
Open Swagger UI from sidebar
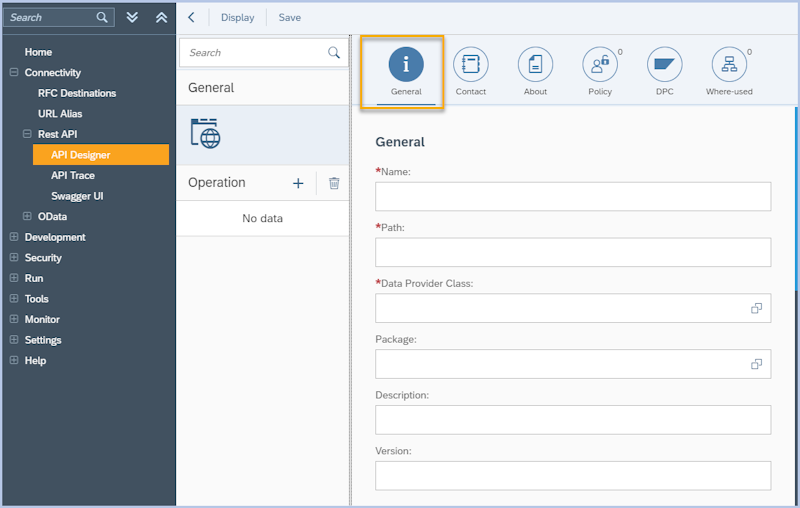point(77,196)
